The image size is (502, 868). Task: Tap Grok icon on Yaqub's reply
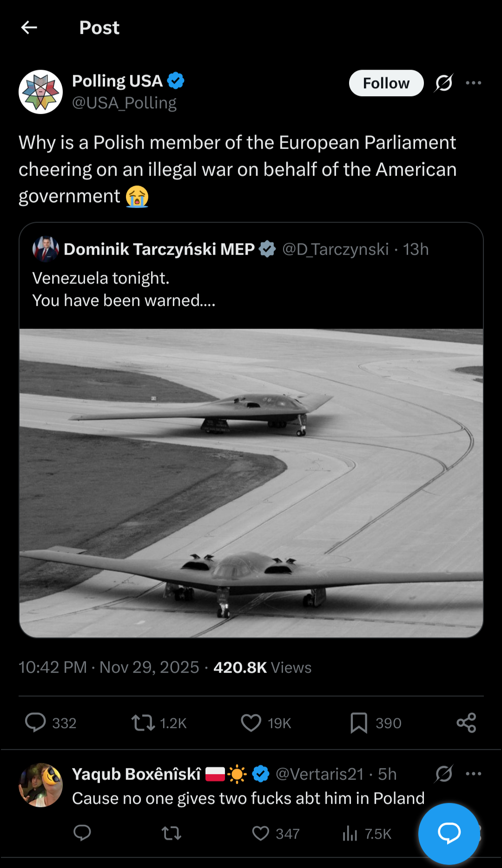(x=444, y=774)
